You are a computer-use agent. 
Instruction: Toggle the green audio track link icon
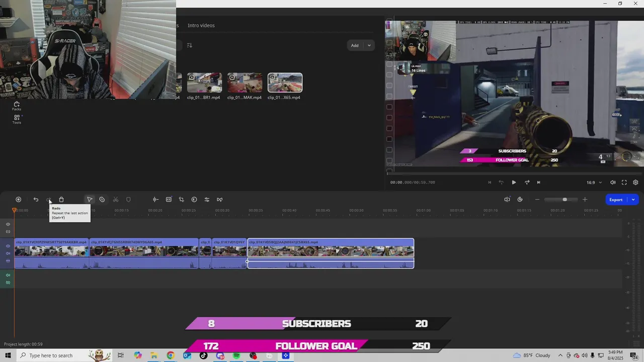point(8,283)
